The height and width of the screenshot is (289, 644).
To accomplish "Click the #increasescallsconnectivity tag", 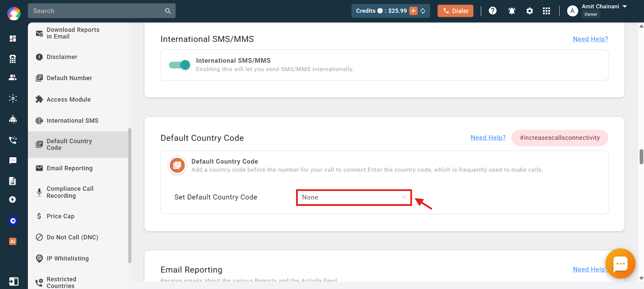I will coord(559,137).
